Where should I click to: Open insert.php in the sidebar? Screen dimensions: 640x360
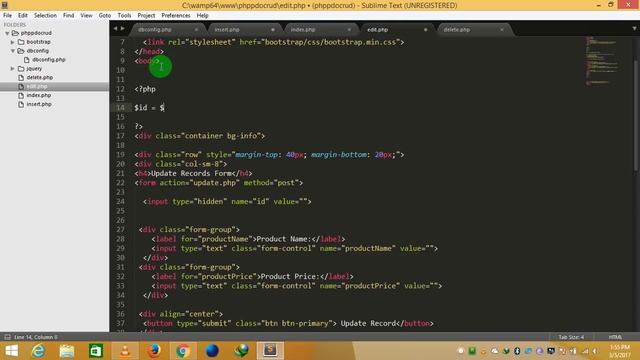point(39,104)
